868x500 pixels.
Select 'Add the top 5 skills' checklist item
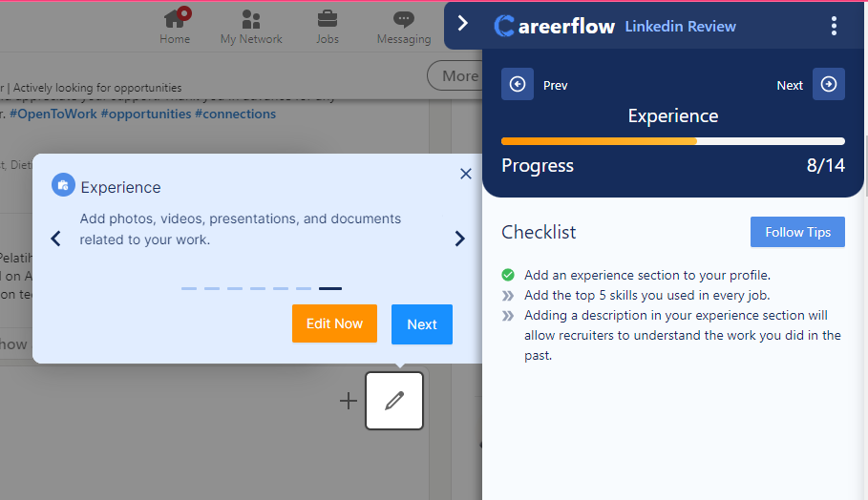coord(647,296)
